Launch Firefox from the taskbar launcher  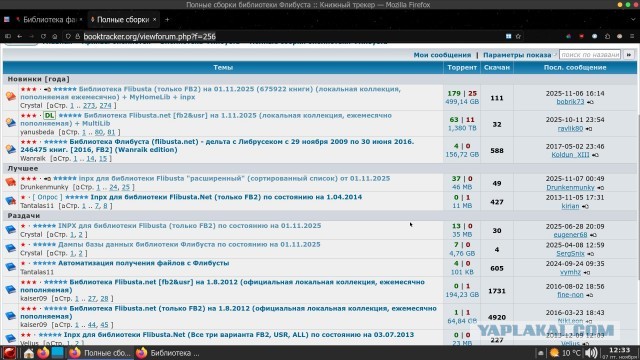click(x=43, y=353)
